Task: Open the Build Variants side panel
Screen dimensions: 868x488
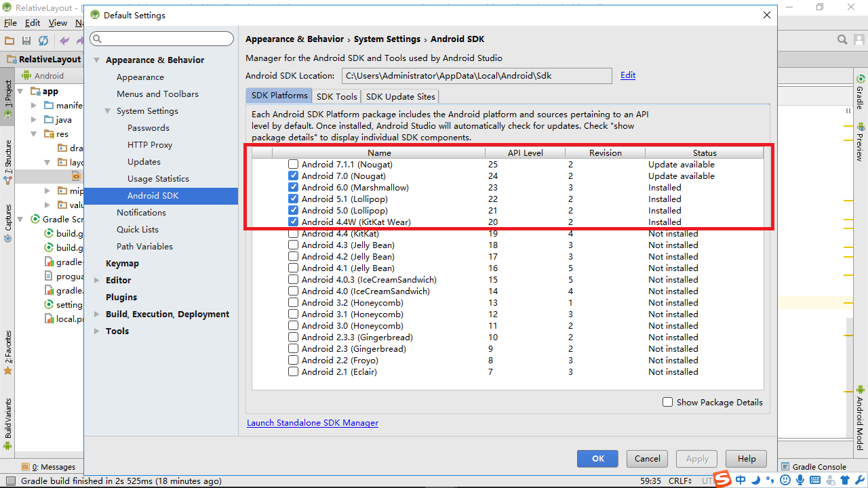Action: pyautogui.click(x=8, y=424)
